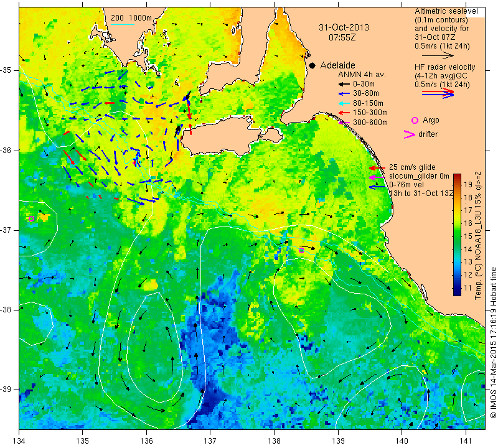Click longitude label 140 on bottom axis
498x448 pixels.
[x=402, y=441]
